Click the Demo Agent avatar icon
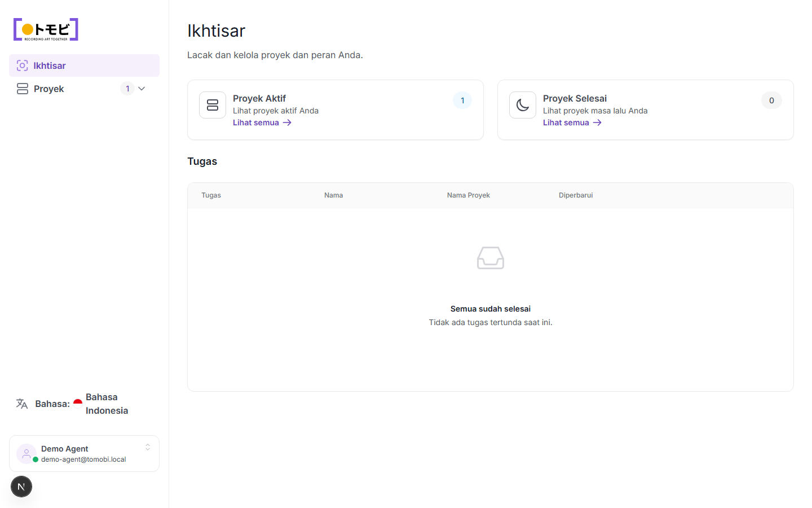This screenshot has height=508, width=812. [x=26, y=453]
